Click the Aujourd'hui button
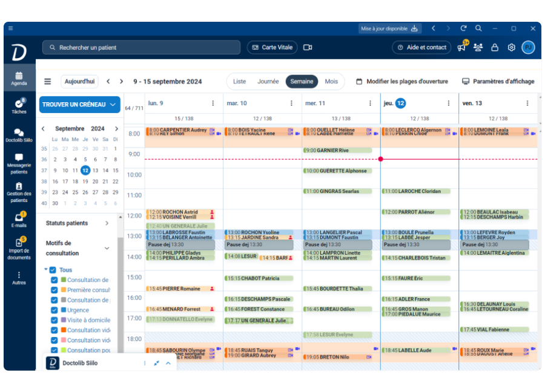The width and height of the screenshot is (545, 392). click(x=79, y=81)
